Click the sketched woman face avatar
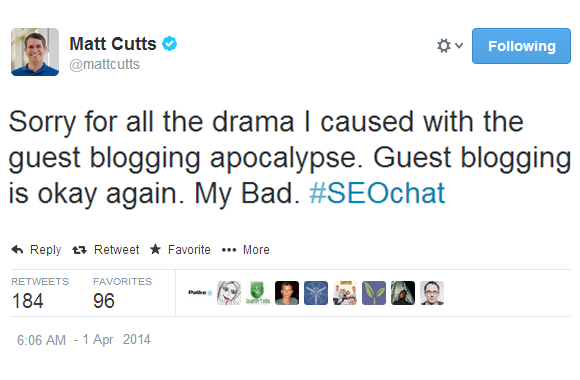580x380 pixels. [229, 293]
